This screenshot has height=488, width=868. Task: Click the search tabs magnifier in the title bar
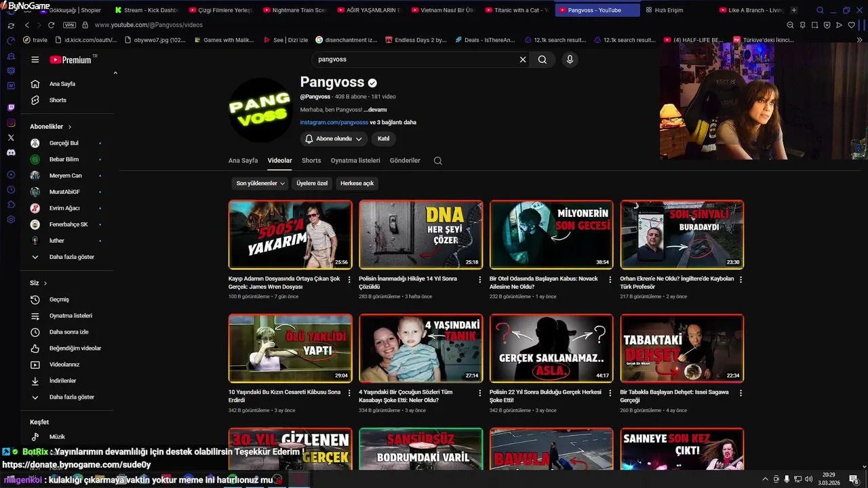coord(820,10)
